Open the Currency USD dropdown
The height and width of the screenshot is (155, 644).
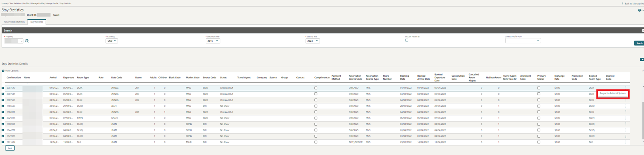click(111, 41)
